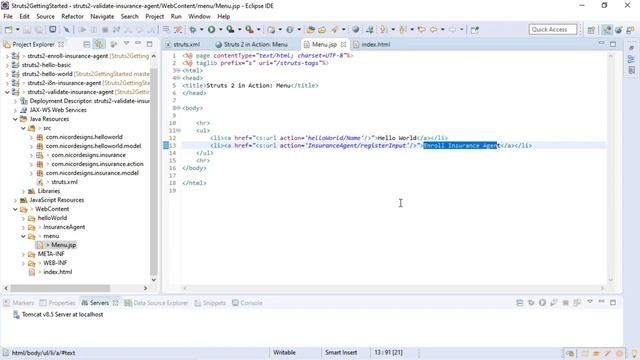Open the Debug button dropdown arrow
This screenshot has width=640, height=360.
pyautogui.click(x=201, y=29)
